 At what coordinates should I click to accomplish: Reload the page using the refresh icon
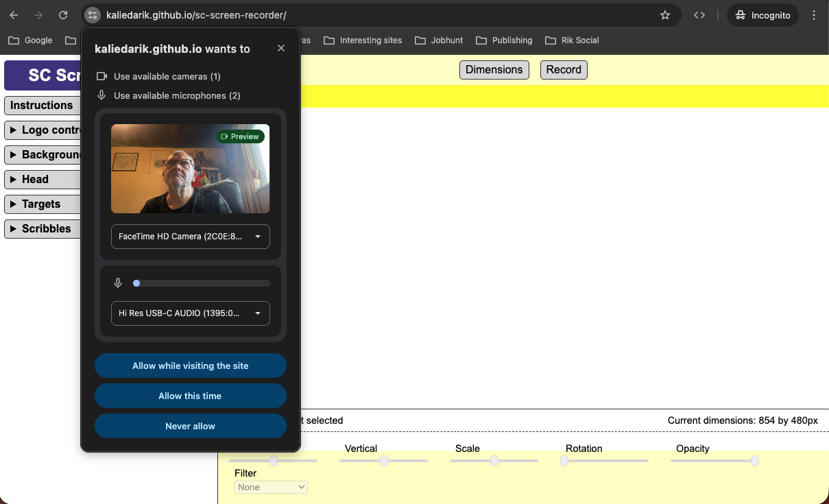pos(62,14)
